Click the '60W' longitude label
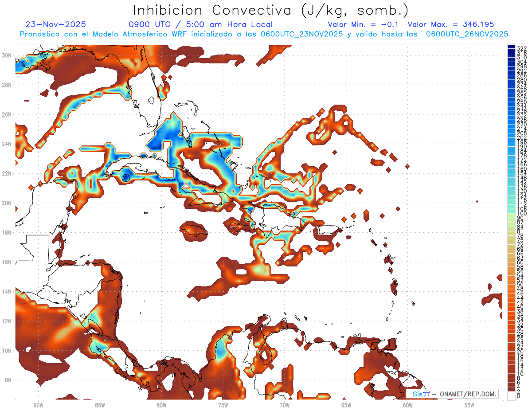Screen dimensions: 532x411 (408, 405)
